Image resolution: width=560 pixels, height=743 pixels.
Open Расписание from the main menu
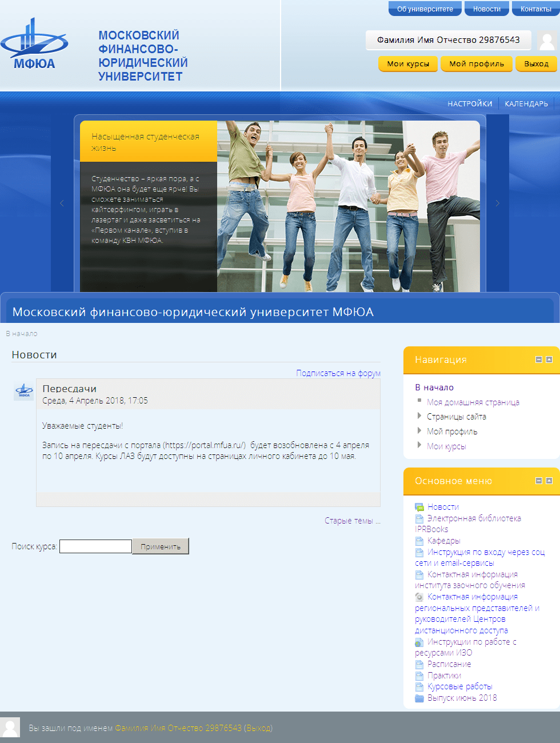click(x=449, y=664)
